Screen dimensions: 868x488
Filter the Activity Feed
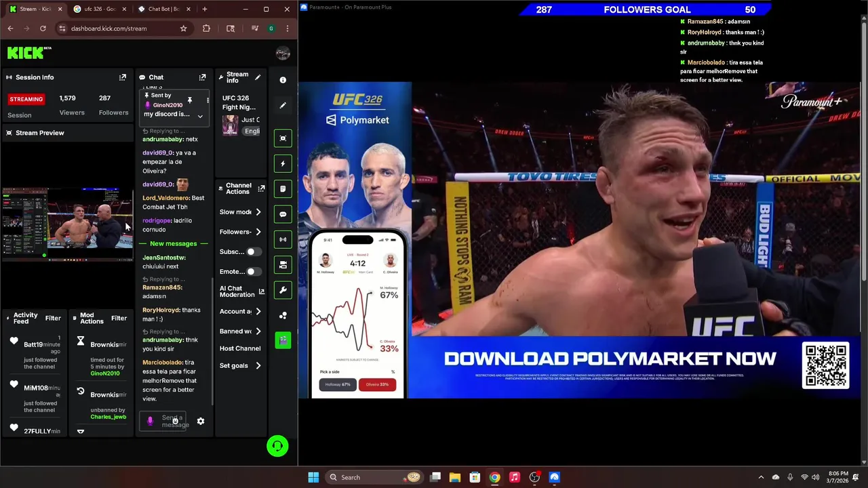[x=53, y=318]
